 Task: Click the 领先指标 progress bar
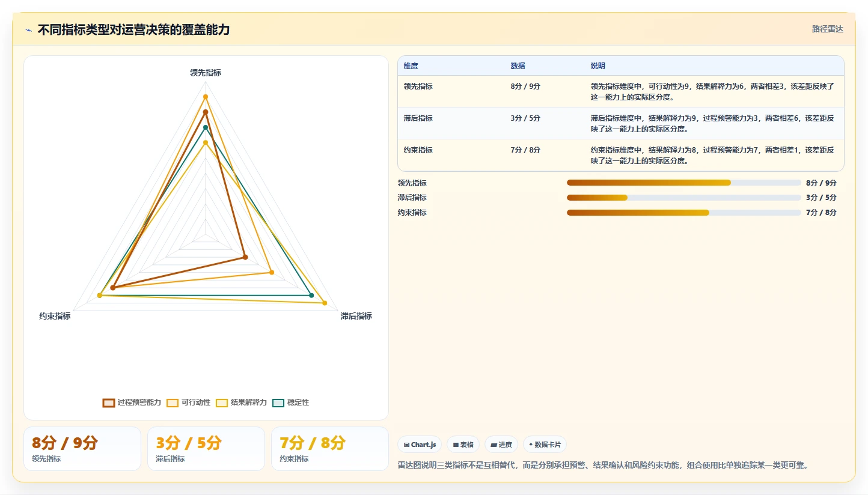[x=683, y=183]
